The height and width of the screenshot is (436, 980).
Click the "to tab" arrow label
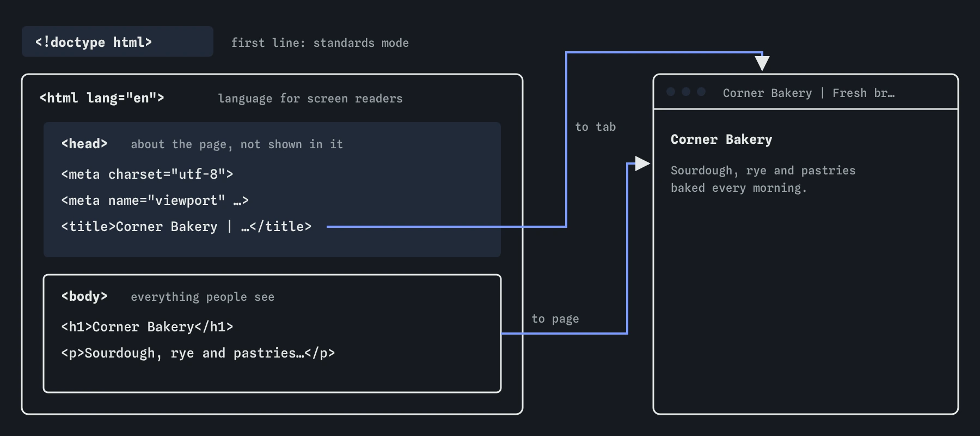point(596,127)
